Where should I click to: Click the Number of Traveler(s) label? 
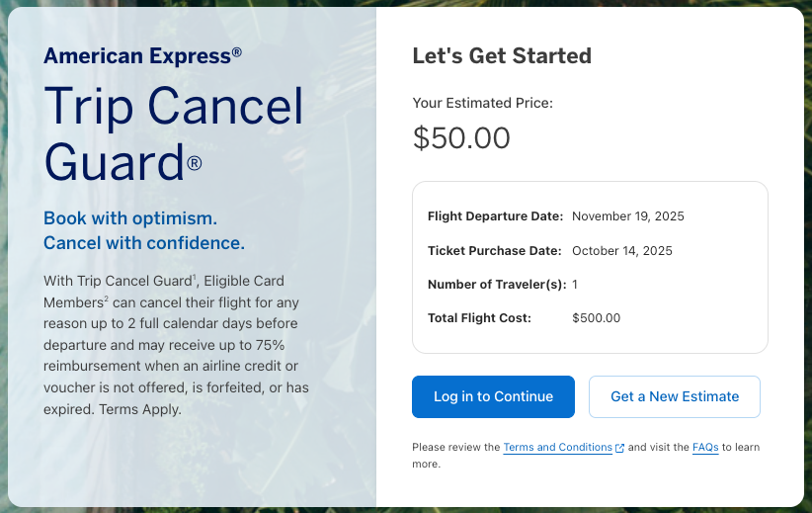(x=496, y=285)
